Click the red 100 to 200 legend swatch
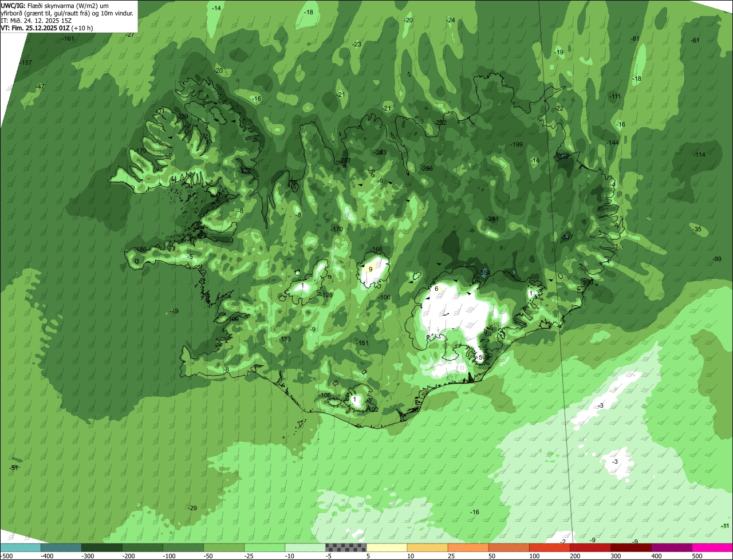The height and width of the screenshot is (560, 733). click(549, 548)
